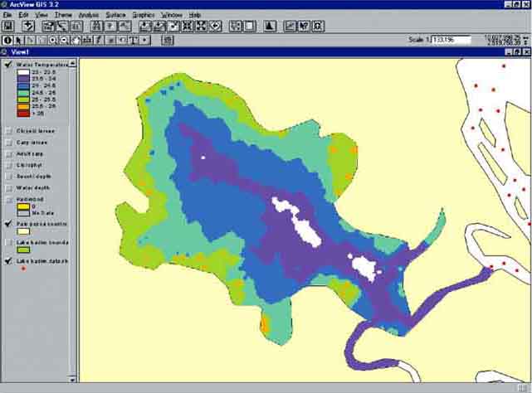Viewport: 532px width, 393px height.
Task: Open the Surface menu
Action: pos(115,15)
